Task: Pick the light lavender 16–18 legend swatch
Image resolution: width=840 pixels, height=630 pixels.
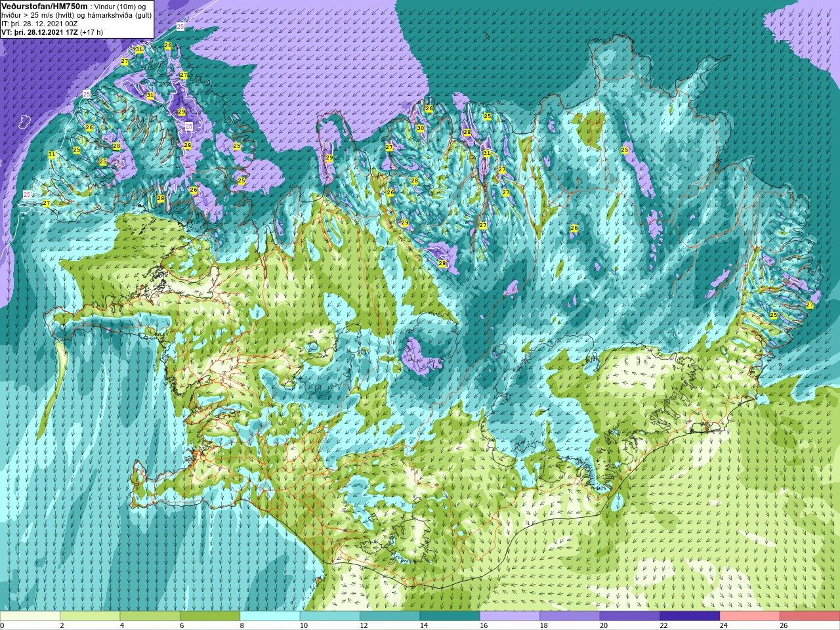Action: [x=510, y=616]
